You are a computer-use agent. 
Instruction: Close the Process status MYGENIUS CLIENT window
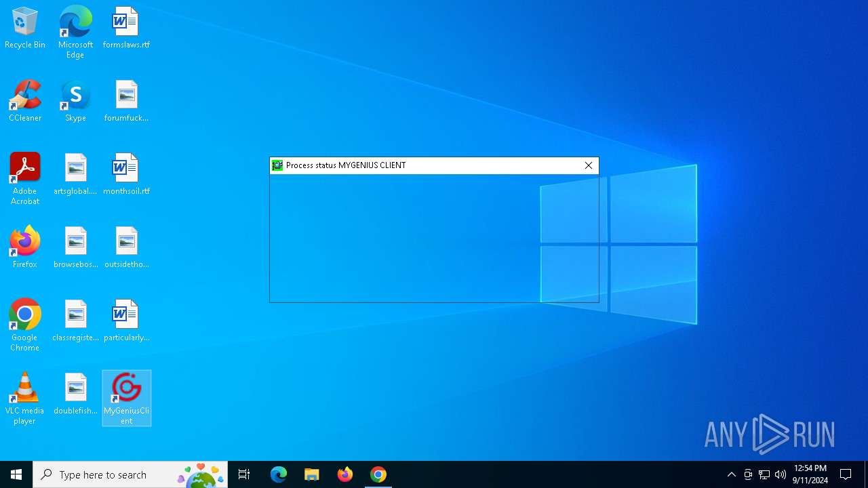pyautogui.click(x=589, y=165)
